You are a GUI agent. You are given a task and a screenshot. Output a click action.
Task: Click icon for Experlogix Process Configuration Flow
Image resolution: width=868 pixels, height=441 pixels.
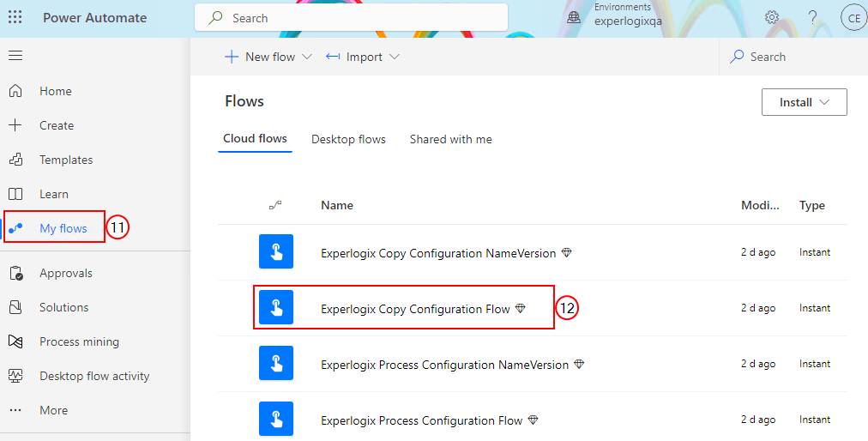[276, 419]
